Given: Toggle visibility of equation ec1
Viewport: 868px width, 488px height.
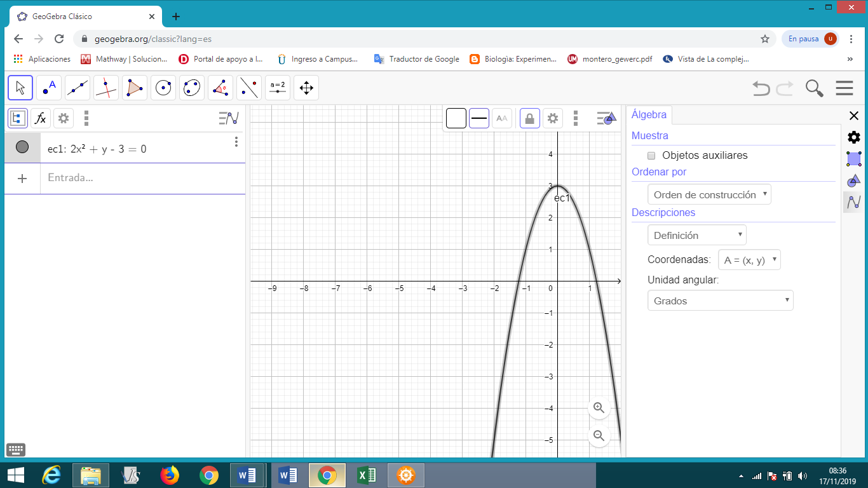Looking at the screenshot, I should point(23,146).
